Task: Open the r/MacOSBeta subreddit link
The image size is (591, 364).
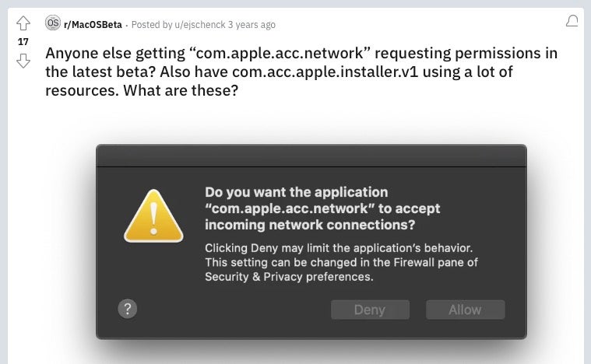Action: tap(93, 25)
